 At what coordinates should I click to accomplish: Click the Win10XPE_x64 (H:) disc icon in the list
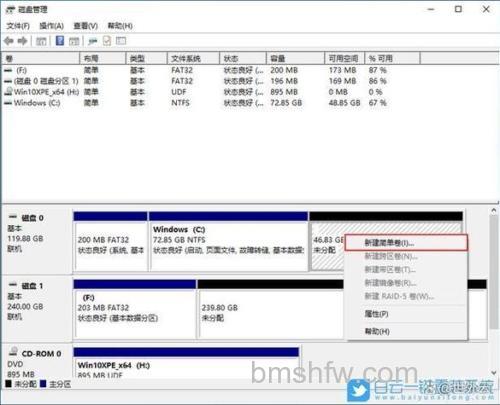click(x=9, y=92)
